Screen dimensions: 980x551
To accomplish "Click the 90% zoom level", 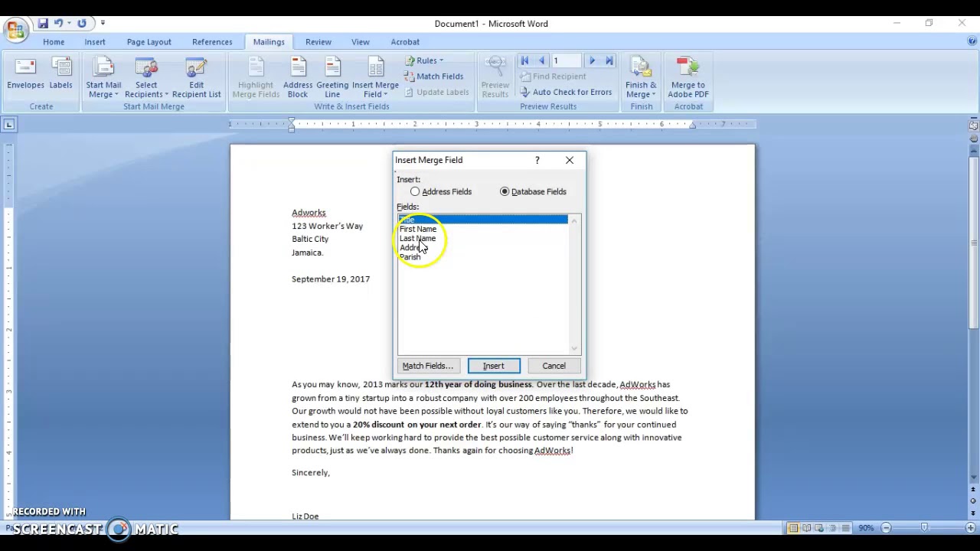I will pos(866,528).
